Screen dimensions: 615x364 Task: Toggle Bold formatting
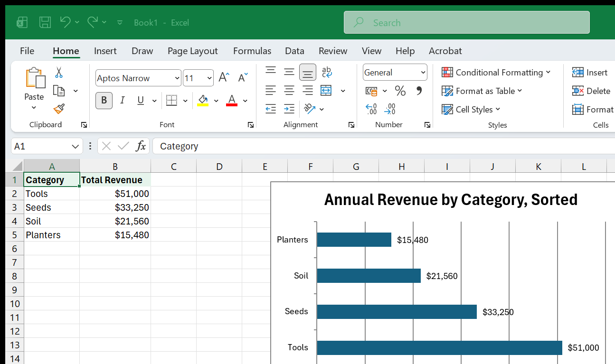pos(104,100)
